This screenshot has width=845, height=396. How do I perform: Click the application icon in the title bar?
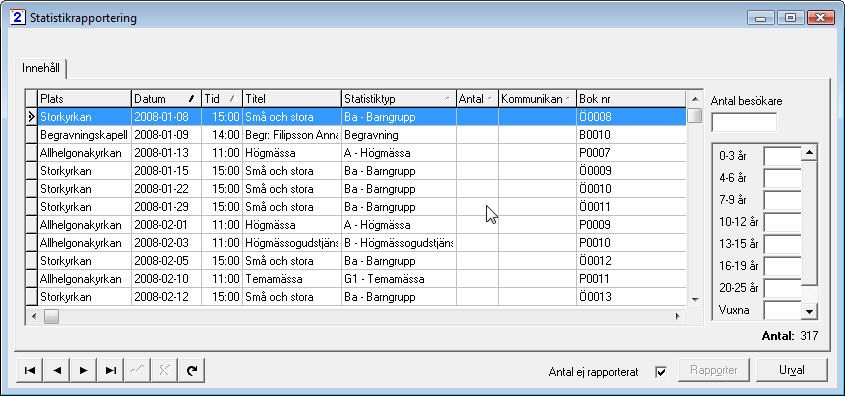click(18, 17)
